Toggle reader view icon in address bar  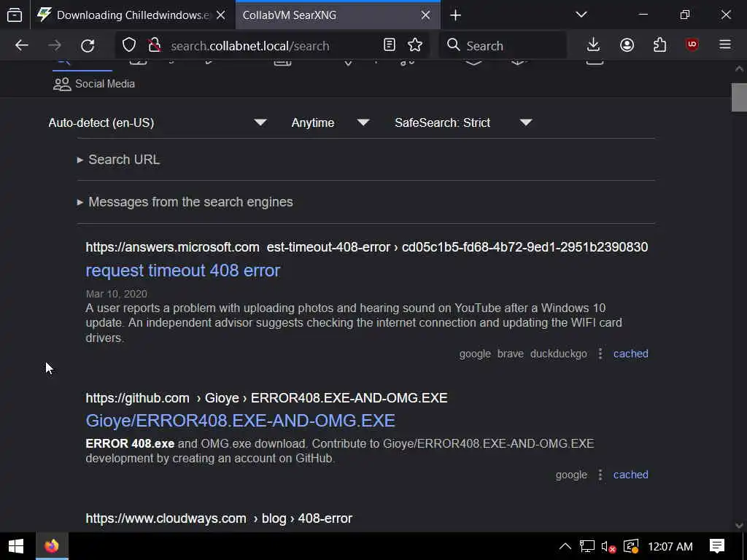pos(390,45)
